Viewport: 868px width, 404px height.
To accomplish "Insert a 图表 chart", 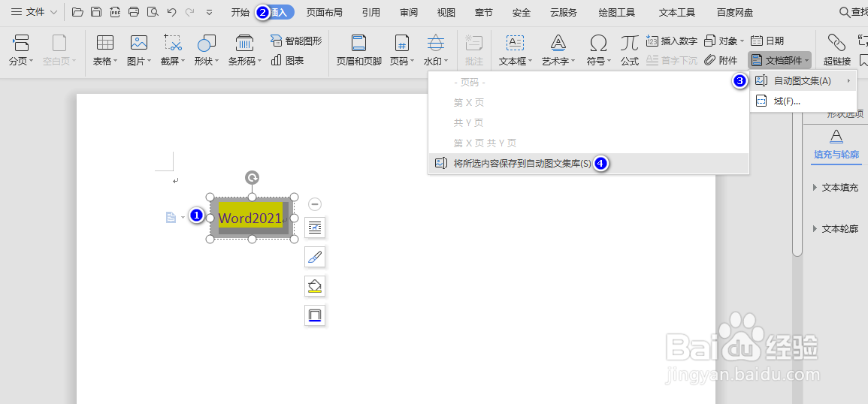I will point(287,60).
